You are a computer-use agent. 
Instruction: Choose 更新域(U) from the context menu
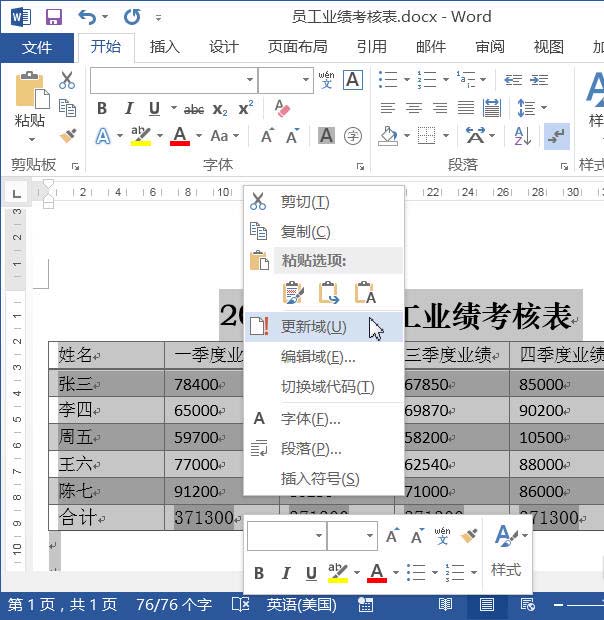click(313, 326)
